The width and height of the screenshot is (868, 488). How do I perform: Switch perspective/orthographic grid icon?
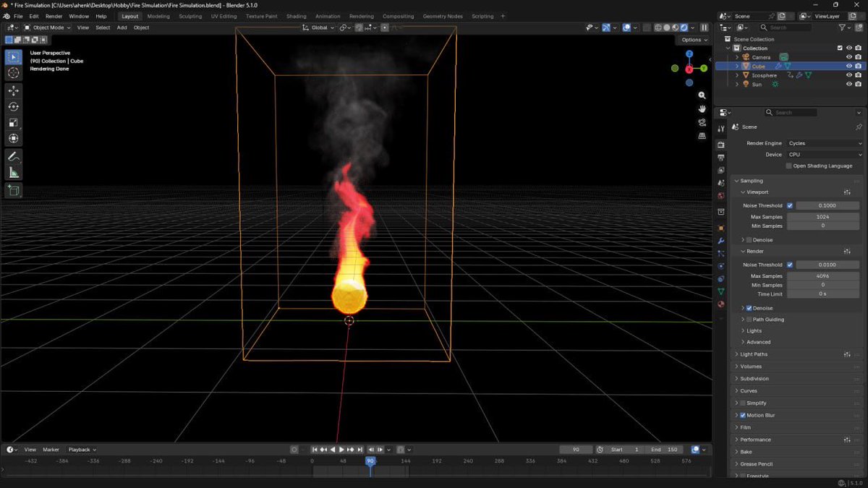[x=702, y=136]
